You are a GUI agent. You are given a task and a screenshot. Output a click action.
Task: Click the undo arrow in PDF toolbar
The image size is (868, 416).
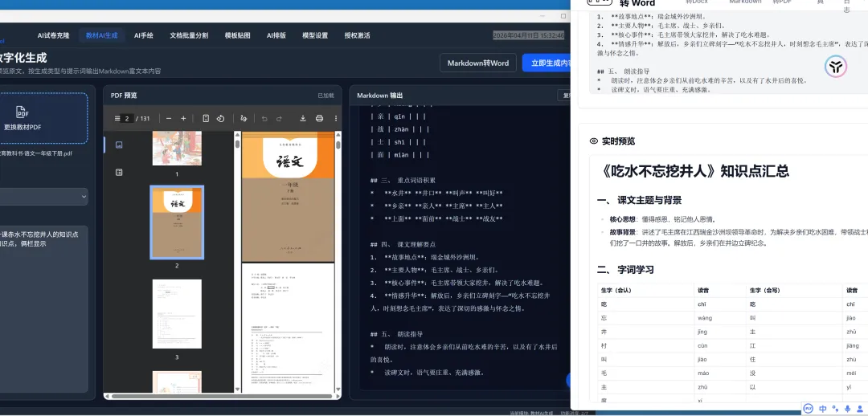coord(264,118)
